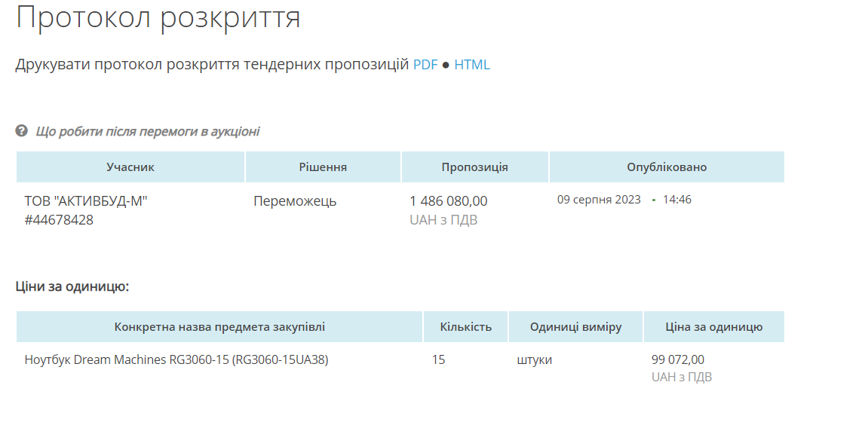The width and height of the screenshot is (868, 422).
Task: Click the "Учасник" column header
Action: coord(130,167)
